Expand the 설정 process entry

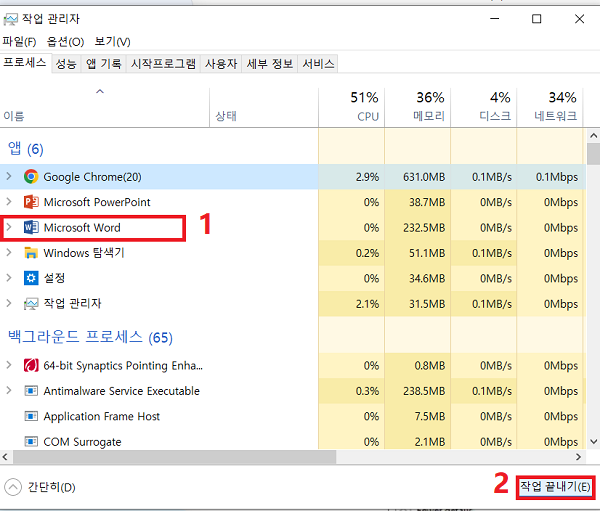[9, 278]
